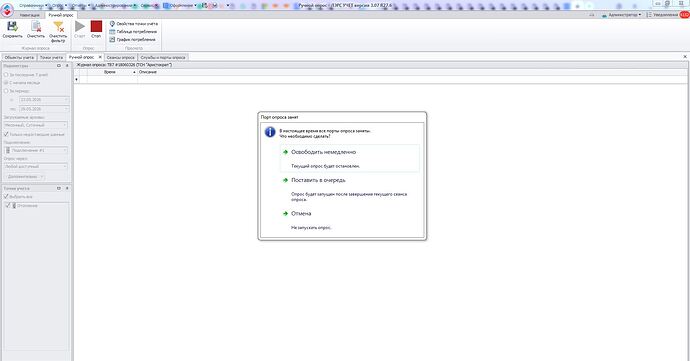Click the red Стоп button
The height and width of the screenshot is (361, 690).
tap(96, 26)
